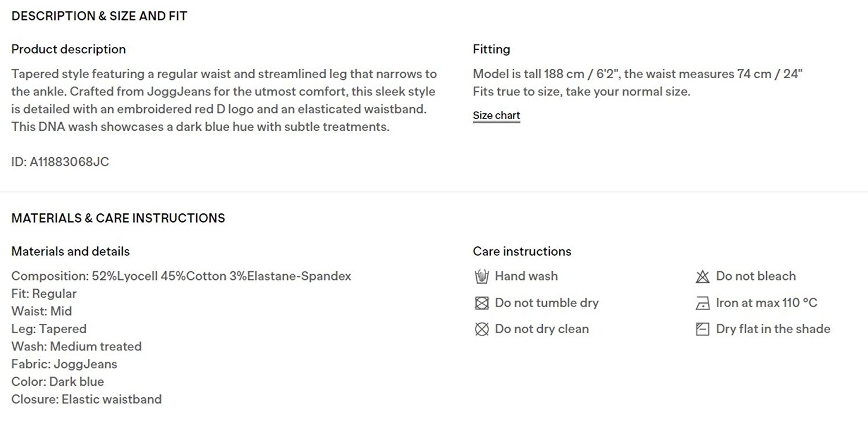Click the Fabric: JoggJeans line
The image size is (868, 421).
(64, 364)
